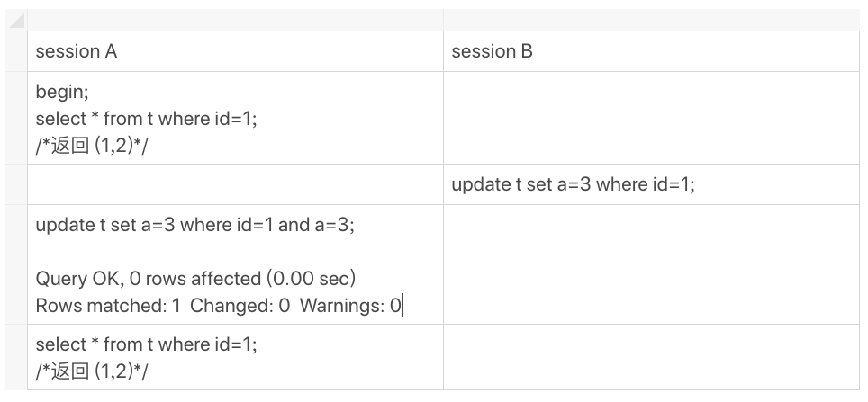Click the empty cell right of 'begin;' cell
This screenshot has height=402, width=868.
point(651,118)
